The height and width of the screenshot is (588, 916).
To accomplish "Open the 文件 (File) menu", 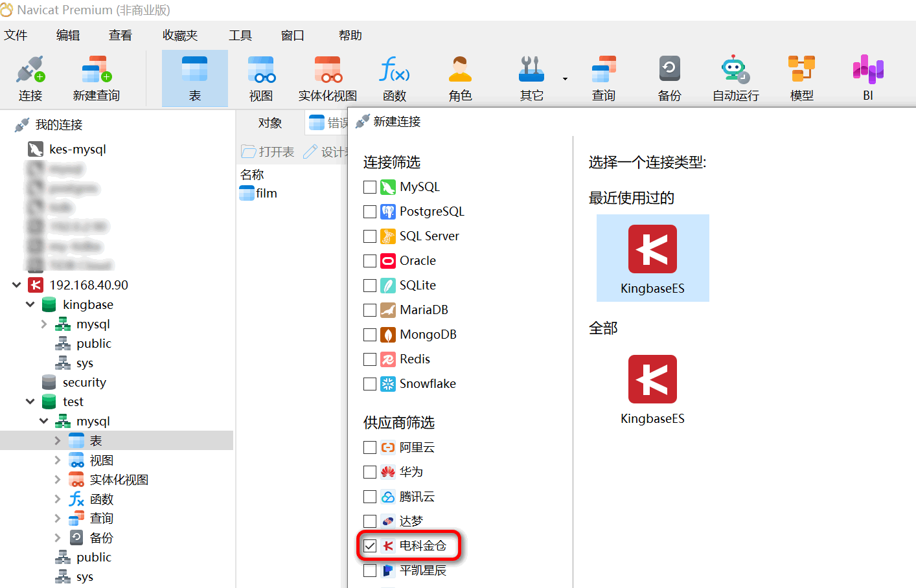I will click(x=16, y=36).
